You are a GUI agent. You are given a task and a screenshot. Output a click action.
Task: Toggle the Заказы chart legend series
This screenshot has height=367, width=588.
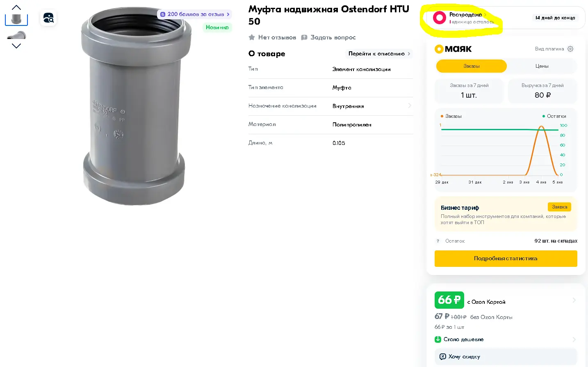(451, 116)
